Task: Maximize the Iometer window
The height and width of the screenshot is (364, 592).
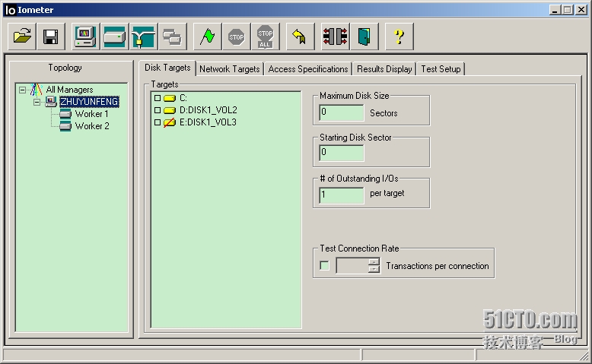Action: (x=567, y=10)
